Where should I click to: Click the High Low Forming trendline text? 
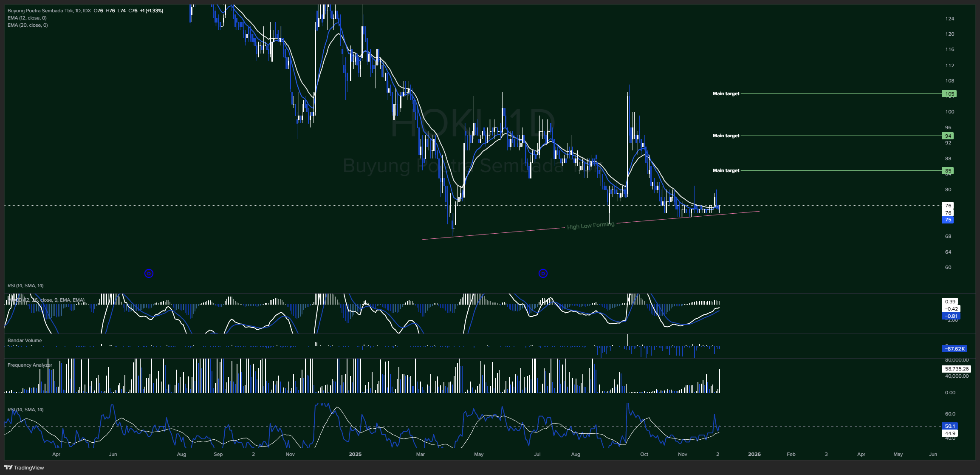[590, 226]
